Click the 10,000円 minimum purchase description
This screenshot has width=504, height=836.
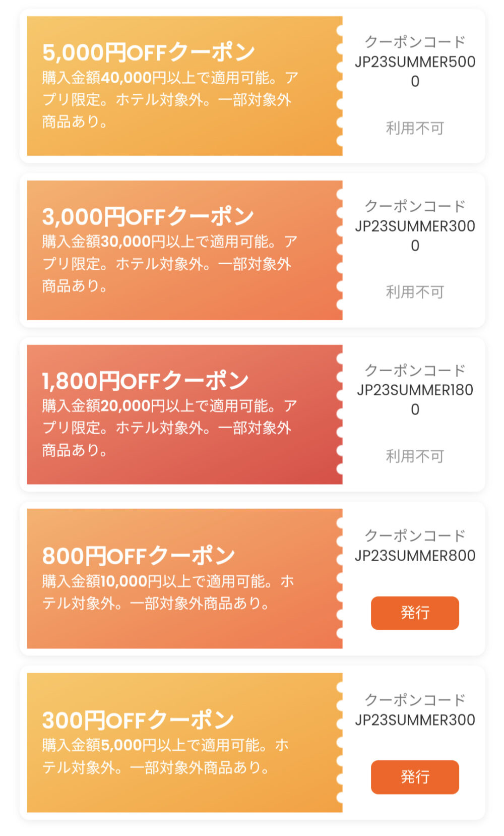tap(168, 592)
